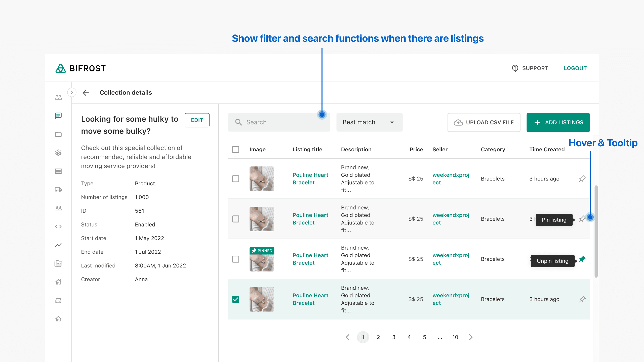Viewport: 644px width, 362px height.
Task: Click the ADD LISTINGS button
Action: tap(558, 122)
